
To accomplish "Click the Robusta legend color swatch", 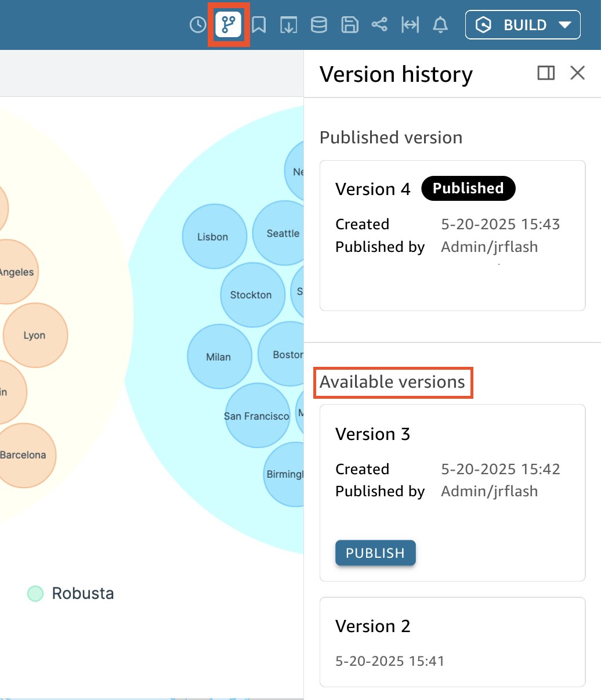I will pos(35,593).
